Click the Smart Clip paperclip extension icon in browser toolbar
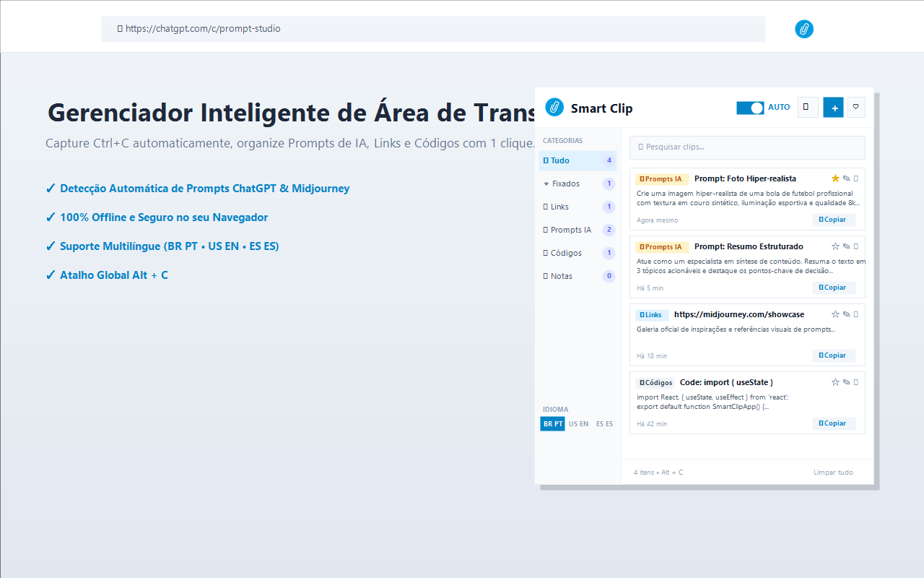This screenshot has height=578, width=924. coord(804,29)
